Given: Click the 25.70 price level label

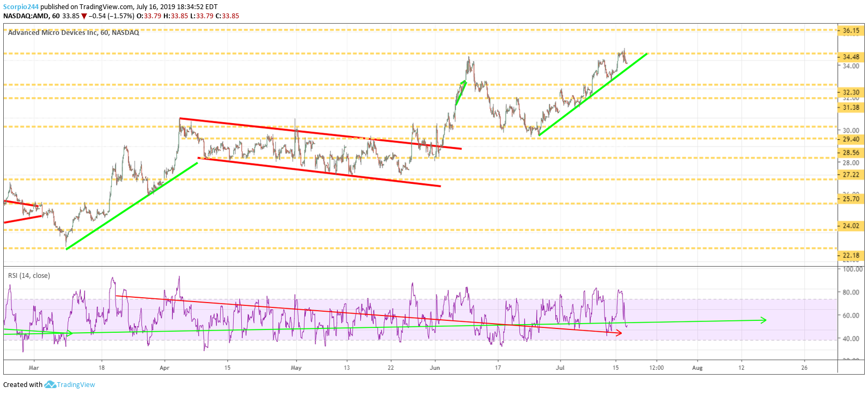Looking at the screenshot, I should [x=851, y=199].
